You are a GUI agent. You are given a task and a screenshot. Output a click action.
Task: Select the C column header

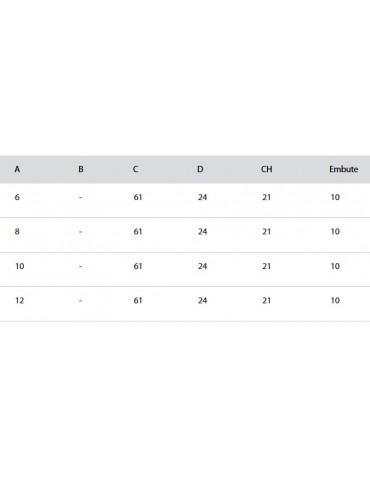click(135, 169)
